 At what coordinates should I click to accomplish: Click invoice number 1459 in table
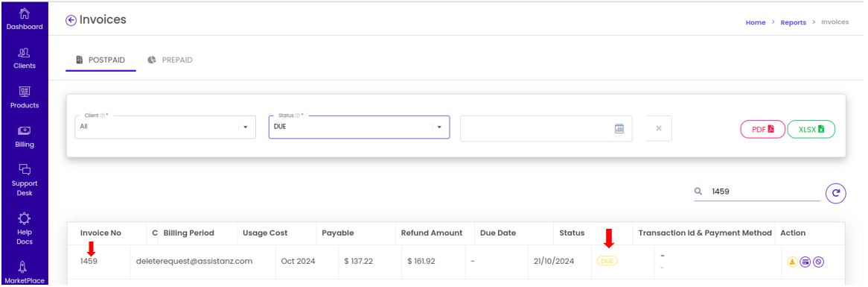(89, 261)
